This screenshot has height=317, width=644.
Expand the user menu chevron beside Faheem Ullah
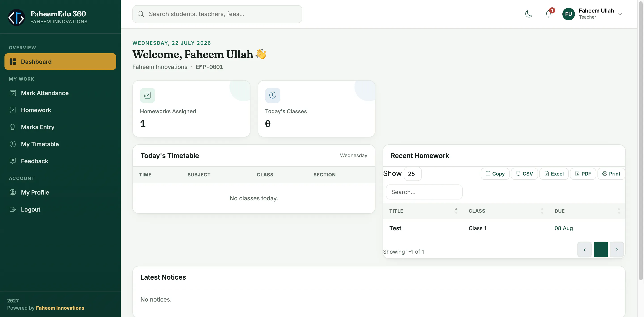tap(620, 14)
